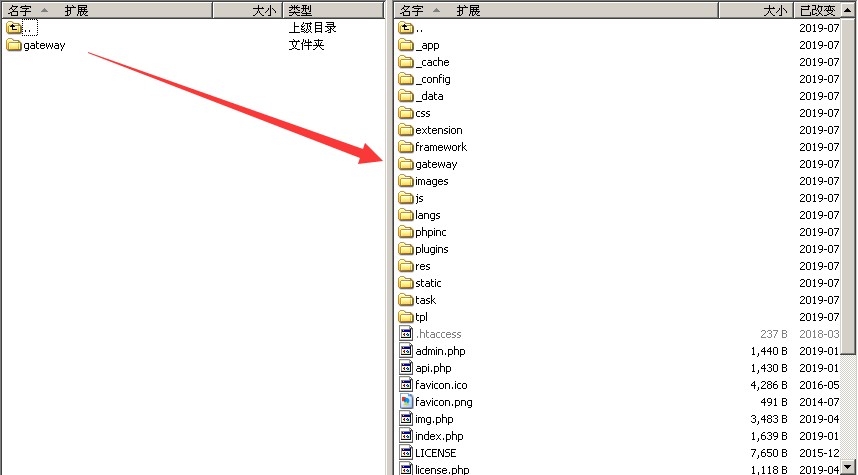
Task: Select the framework folder icon
Action: pyautogui.click(x=405, y=147)
